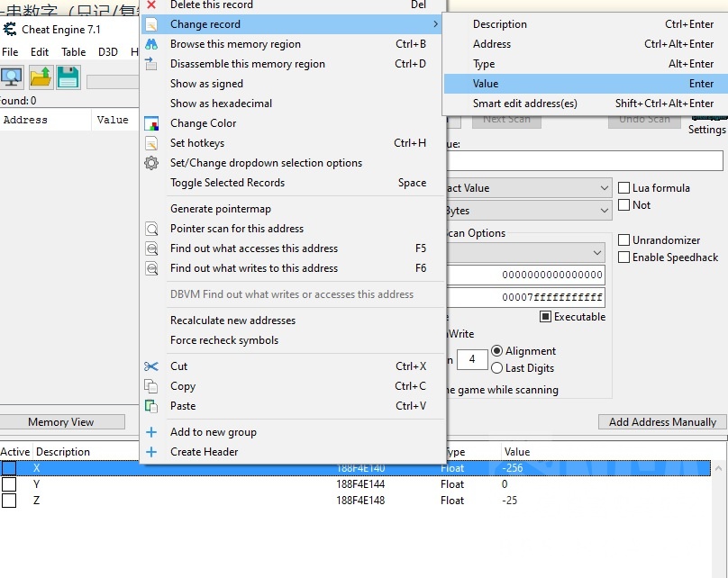Choose Address in the submenu

click(x=586, y=44)
